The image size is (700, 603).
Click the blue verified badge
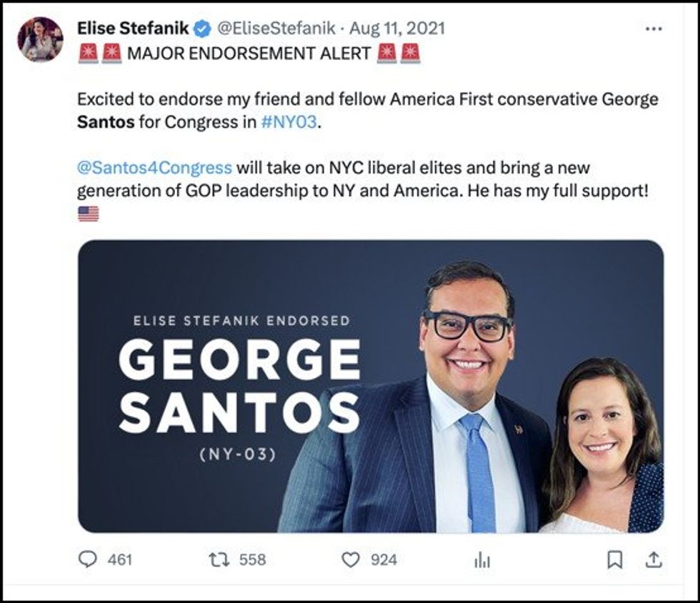click(x=202, y=29)
